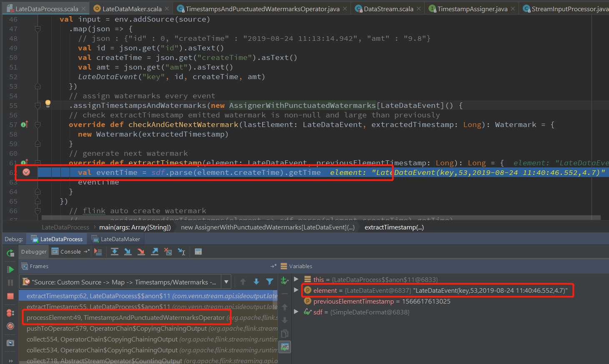
Task: Select pushToOperator:579 stack frame
Action: (148, 328)
